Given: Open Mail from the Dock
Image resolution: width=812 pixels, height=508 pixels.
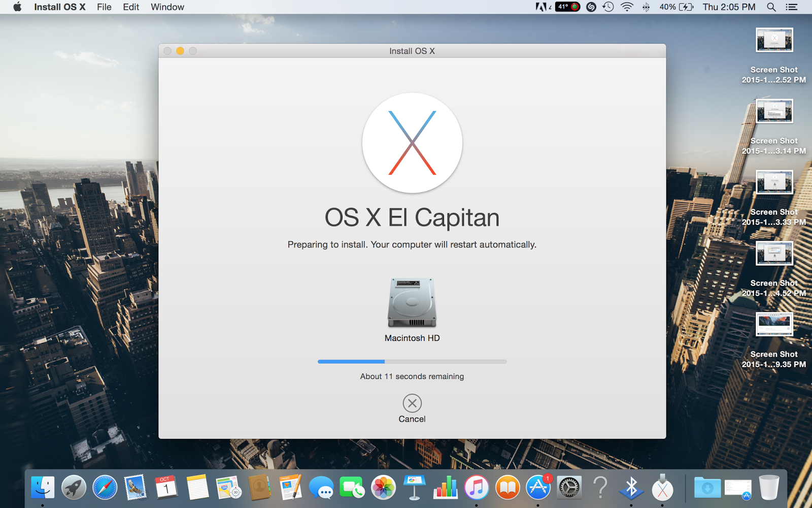Looking at the screenshot, I should coord(136,488).
